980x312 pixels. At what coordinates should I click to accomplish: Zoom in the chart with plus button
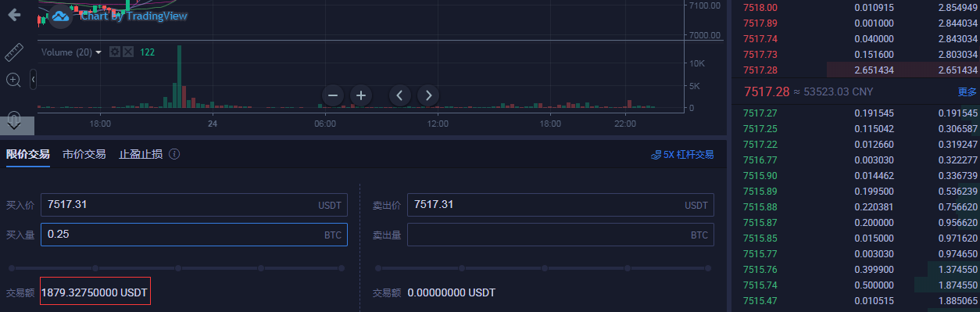(361, 95)
